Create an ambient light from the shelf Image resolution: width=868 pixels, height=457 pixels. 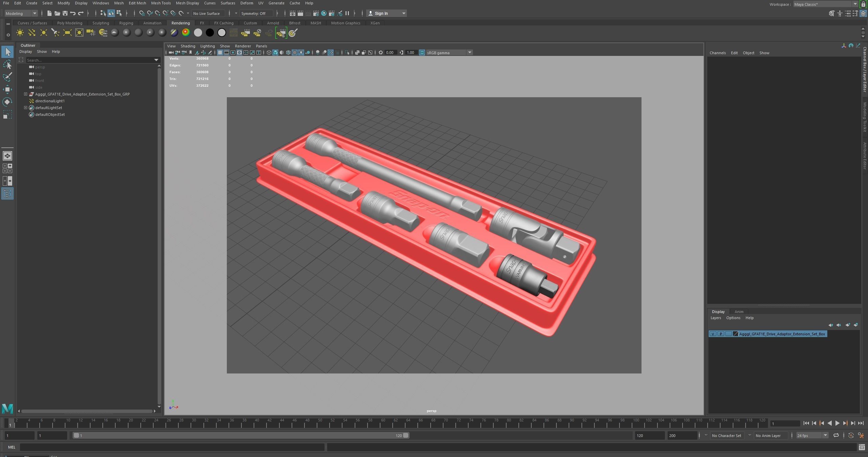coord(20,33)
